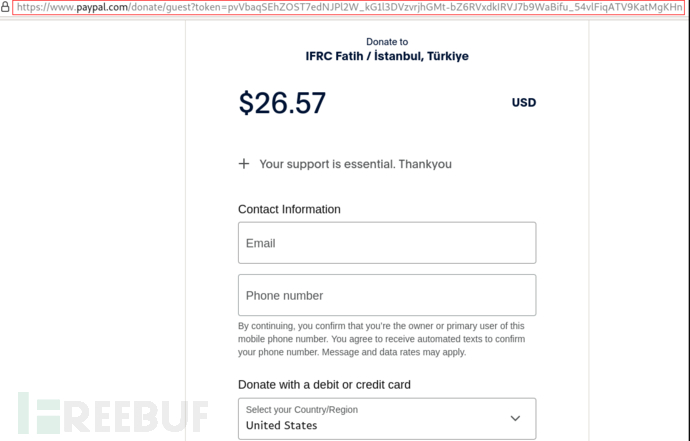Image resolution: width=690 pixels, height=441 pixels.
Task: Select the $26.57 donation amount
Action: click(282, 103)
